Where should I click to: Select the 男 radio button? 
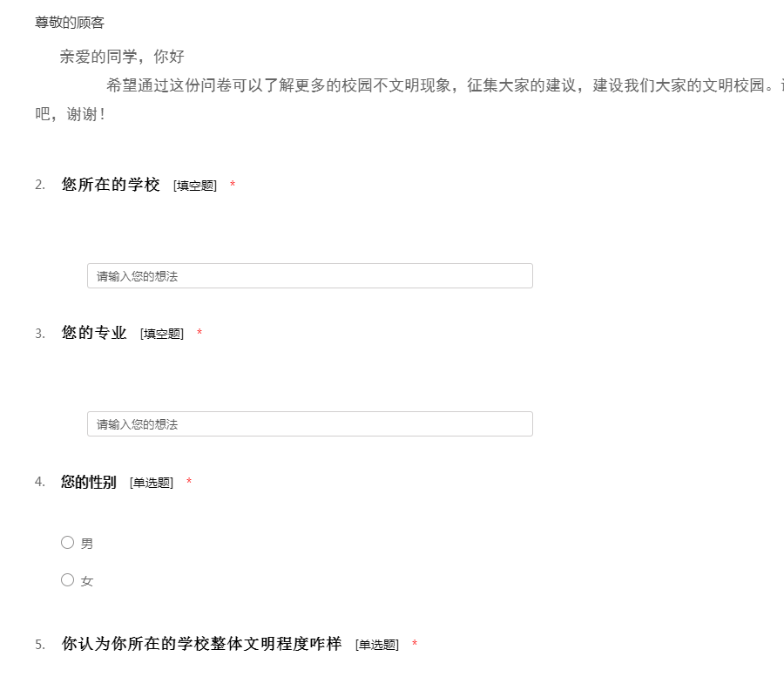(x=68, y=543)
